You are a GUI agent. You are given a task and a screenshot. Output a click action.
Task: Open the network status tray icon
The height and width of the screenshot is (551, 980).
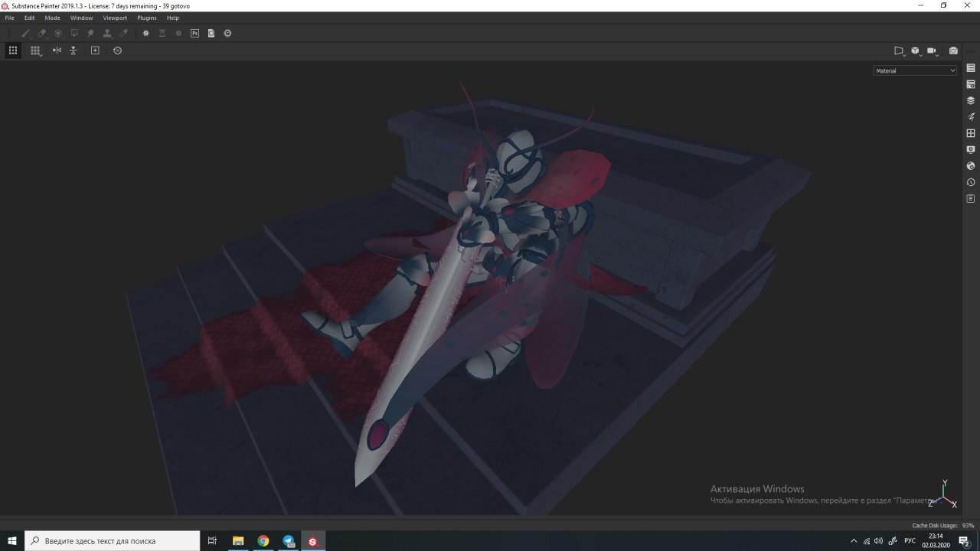click(x=866, y=541)
